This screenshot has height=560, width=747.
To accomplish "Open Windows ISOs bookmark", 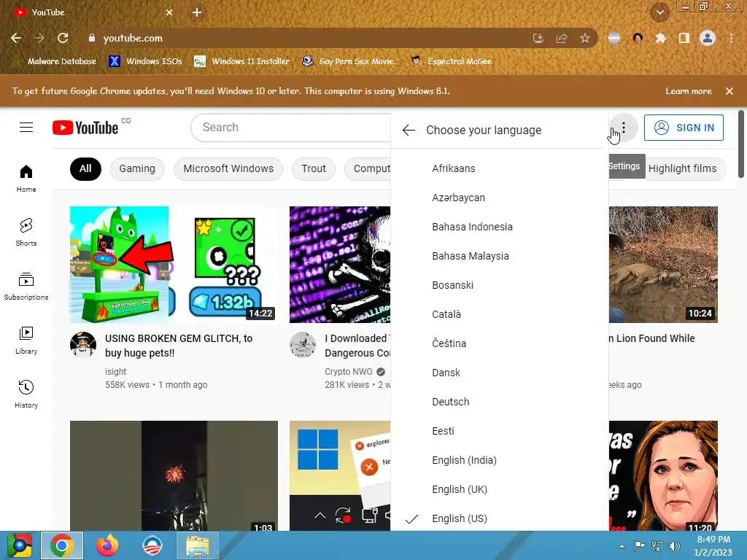I will pyautogui.click(x=146, y=61).
